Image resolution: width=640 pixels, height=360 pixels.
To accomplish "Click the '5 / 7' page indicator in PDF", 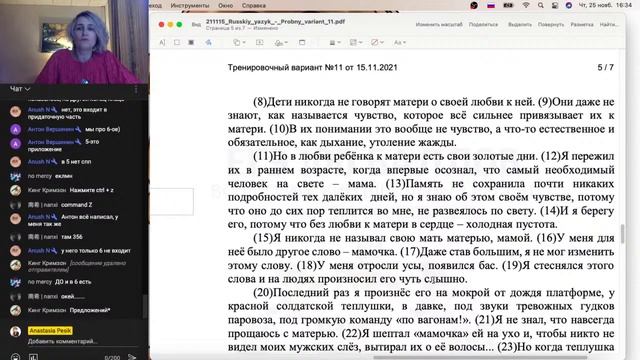I will tap(605, 68).
